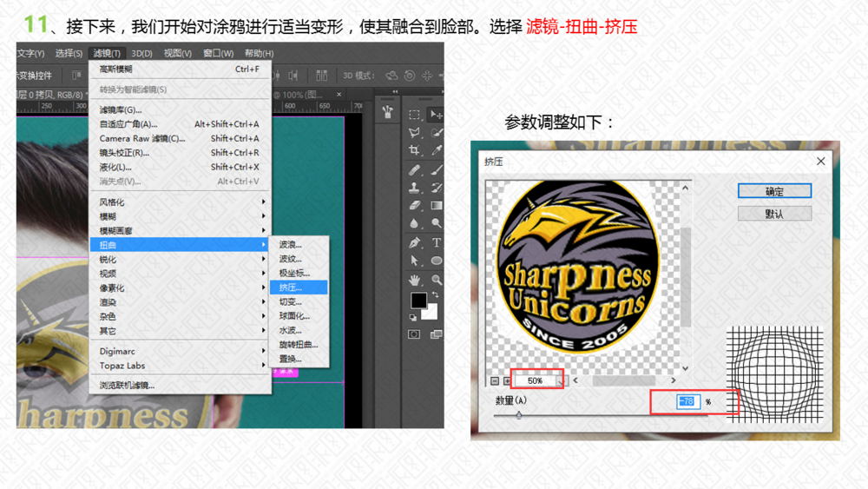868x489 pixels.
Task: Click the preview scroll-right arrow
Action: pos(674,380)
